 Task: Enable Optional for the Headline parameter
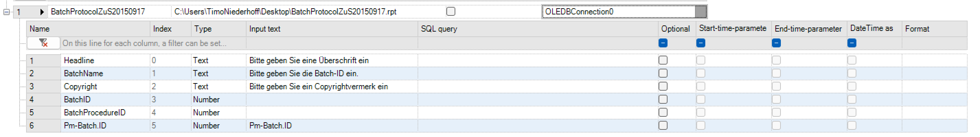pyautogui.click(x=663, y=60)
